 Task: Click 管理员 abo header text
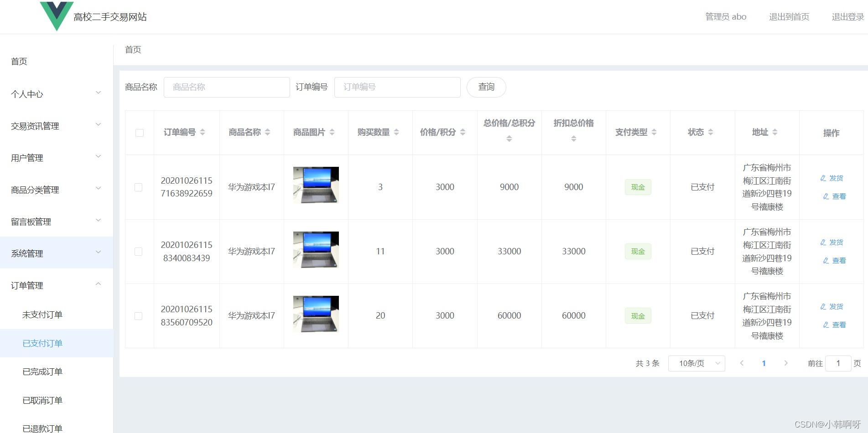(x=726, y=17)
